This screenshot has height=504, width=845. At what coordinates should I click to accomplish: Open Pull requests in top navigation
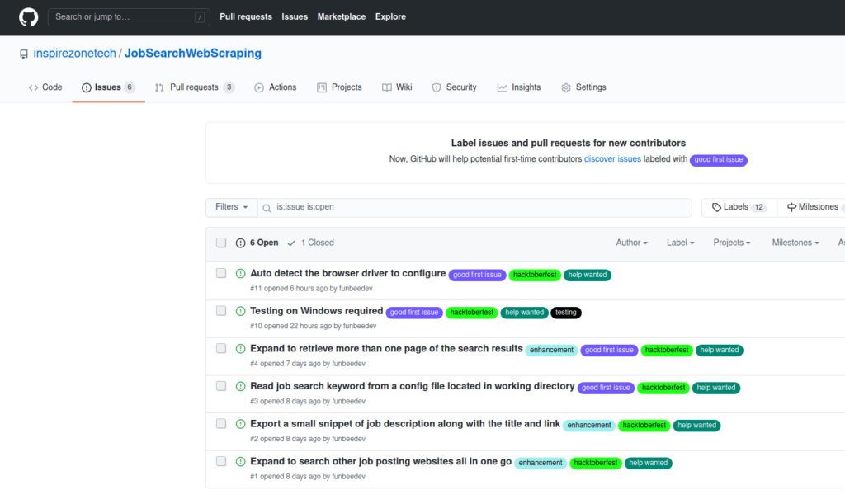point(246,17)
